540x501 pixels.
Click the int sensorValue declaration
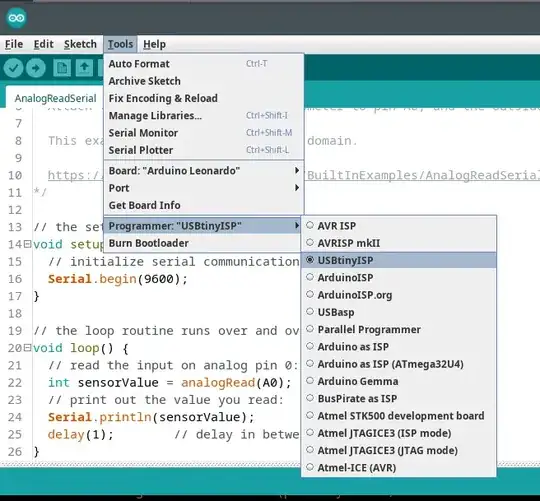pyautogui.click(x=103, y=383)
